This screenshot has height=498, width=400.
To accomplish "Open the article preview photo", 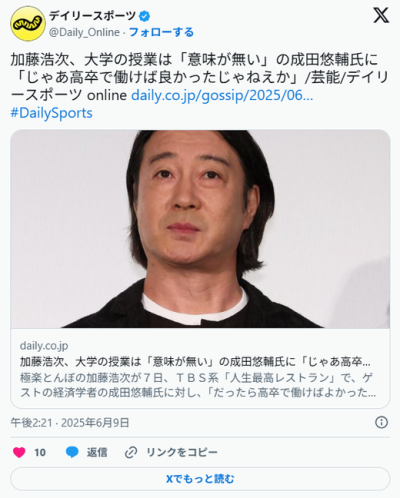I will pos(200,229).
